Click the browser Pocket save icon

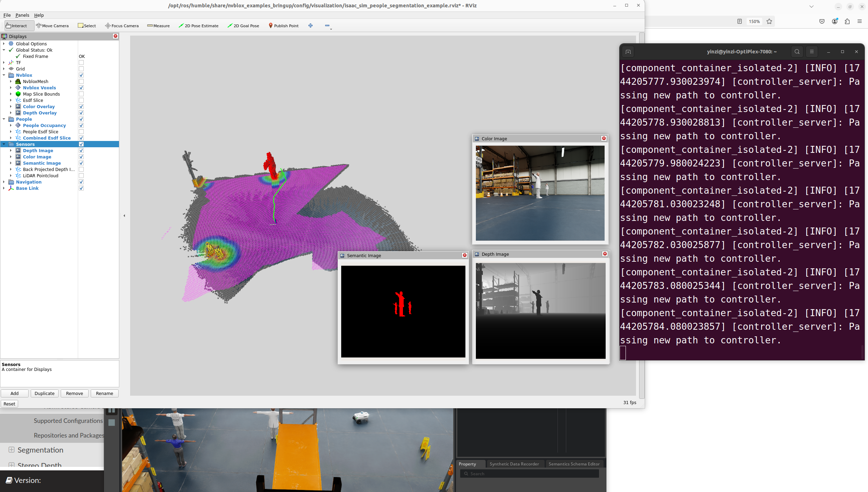[822, 21]
